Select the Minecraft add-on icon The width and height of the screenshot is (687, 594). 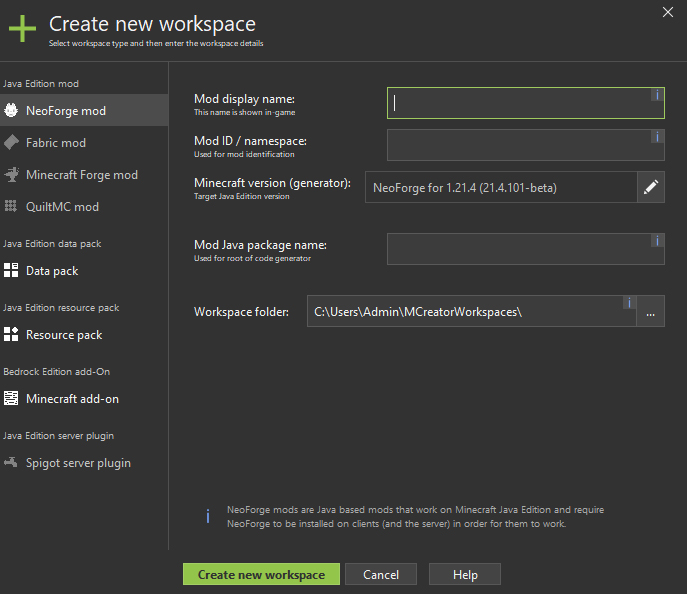tap(11, 398)
